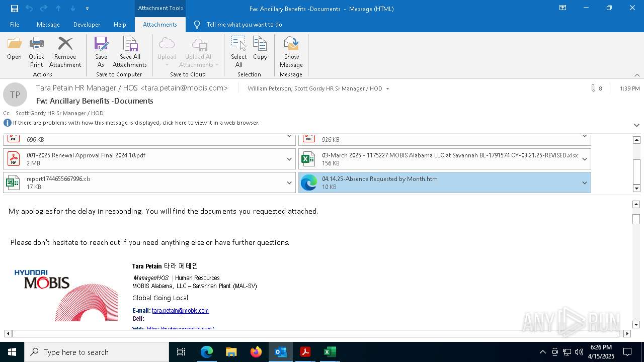Select report1744655667996.xls attachment
This screenshot has height=362, width=644.
click(x=149, y=183)
